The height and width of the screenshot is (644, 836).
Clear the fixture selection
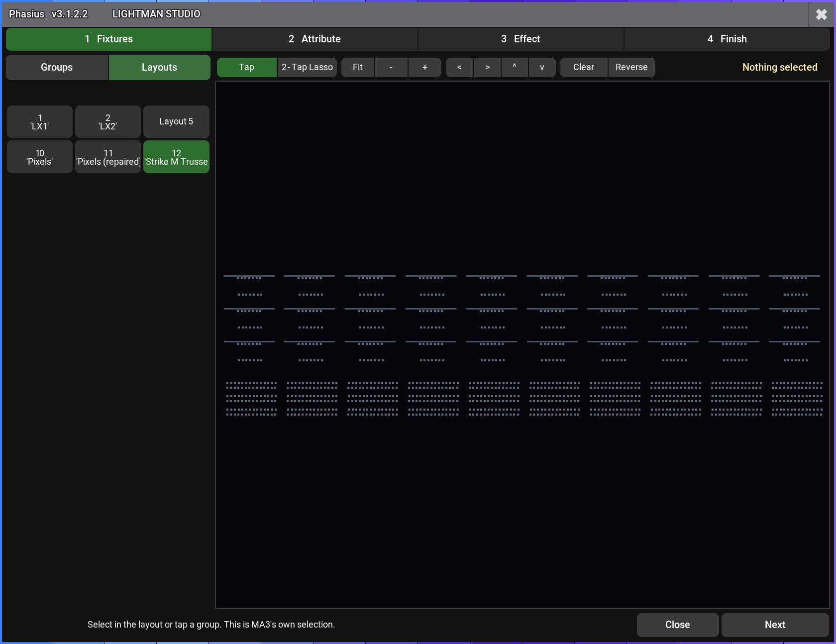pos(584,67)
